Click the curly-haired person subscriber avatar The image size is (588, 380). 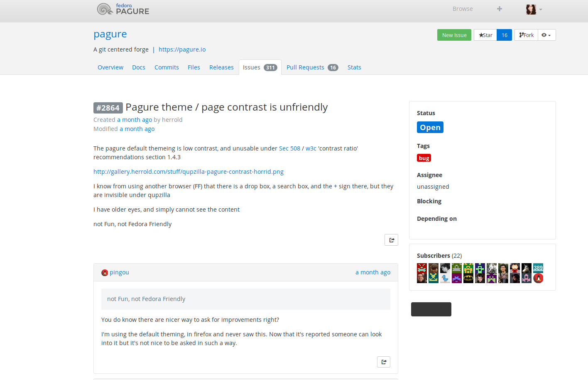[x=434, y=268]
